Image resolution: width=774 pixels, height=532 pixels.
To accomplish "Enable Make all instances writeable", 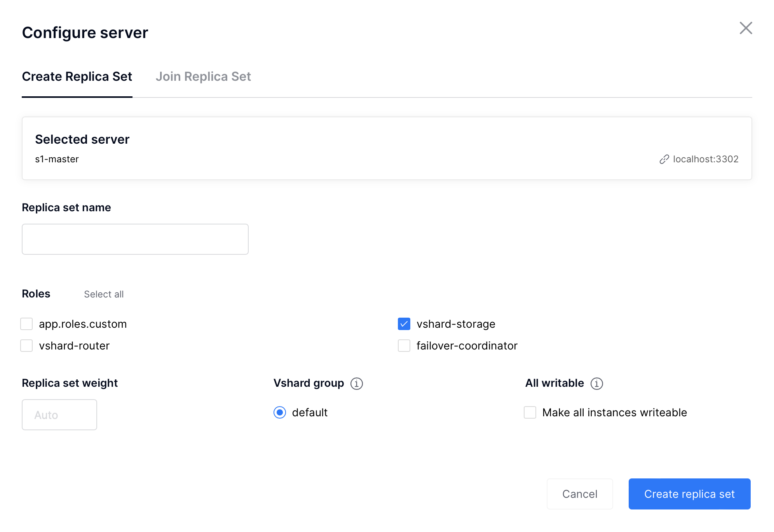I will 530,412.
